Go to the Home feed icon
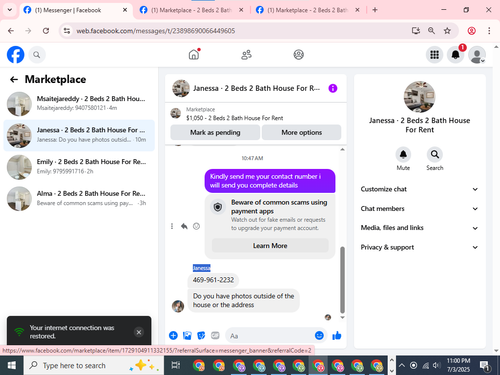Viewport: 500px width, 375px height. point(194,54)
